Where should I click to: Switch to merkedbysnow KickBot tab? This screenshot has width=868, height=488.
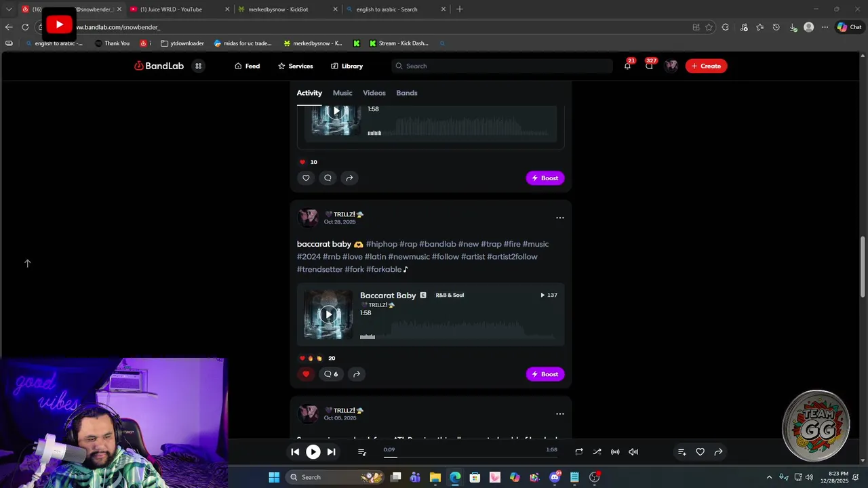tap(287, 9)
